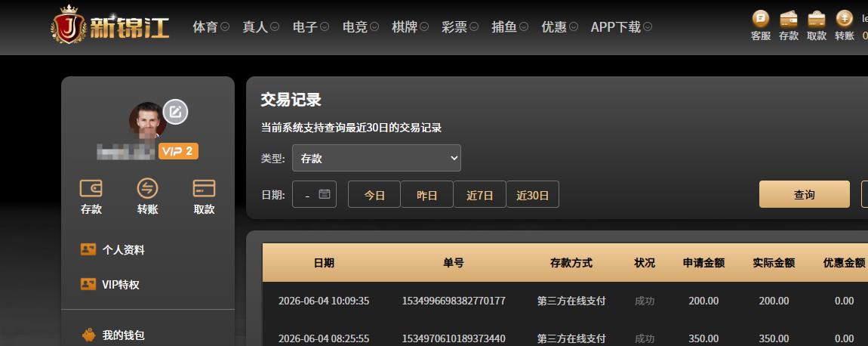Image resolution: width=868 pixels, height=346 pixels.
Task: Expand the 电竞 menu
Action: point(361,26)
